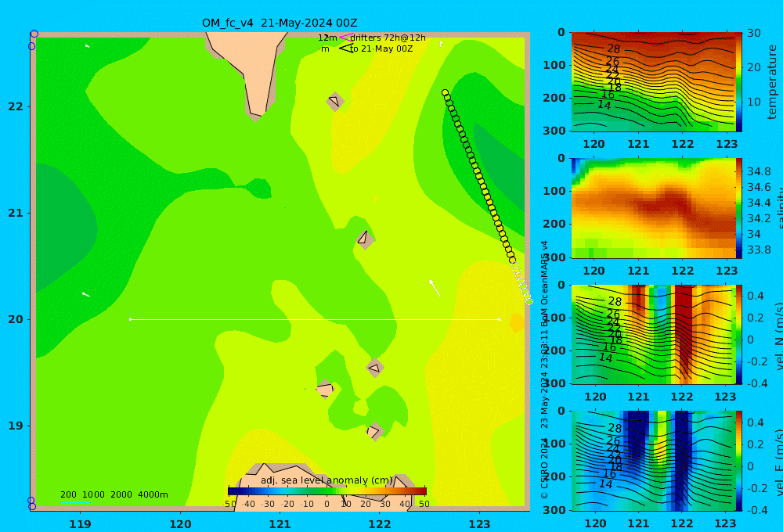
Task: Click the Taiwan southern tip landmass on the map
Action: click(x=254, y=70)
